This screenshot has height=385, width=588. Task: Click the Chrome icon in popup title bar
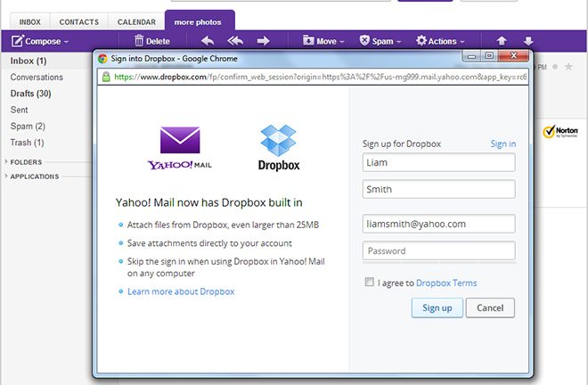click(x=102, y=59)
